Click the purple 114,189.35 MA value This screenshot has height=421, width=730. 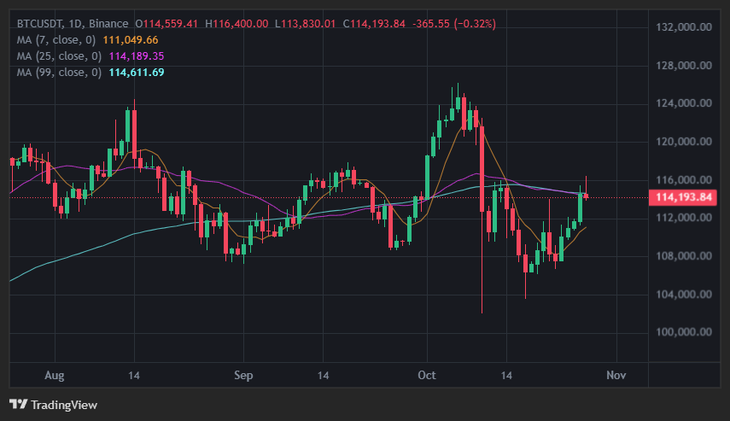136,56
